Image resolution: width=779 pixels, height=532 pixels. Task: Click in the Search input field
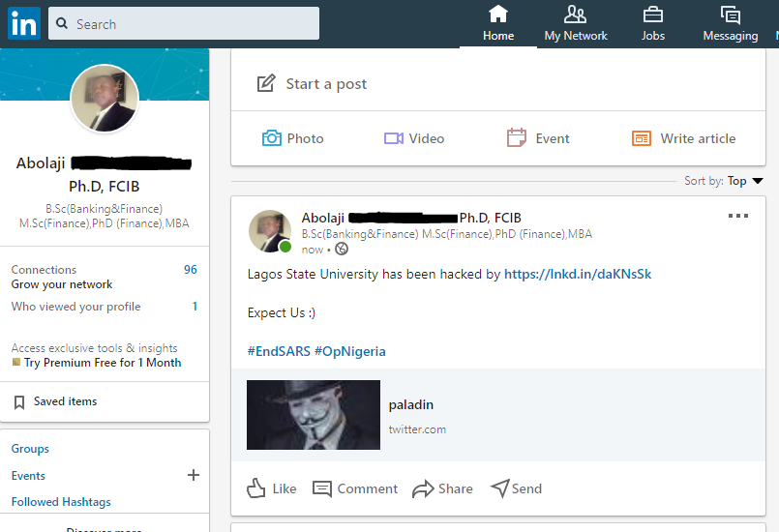[184, 23]
